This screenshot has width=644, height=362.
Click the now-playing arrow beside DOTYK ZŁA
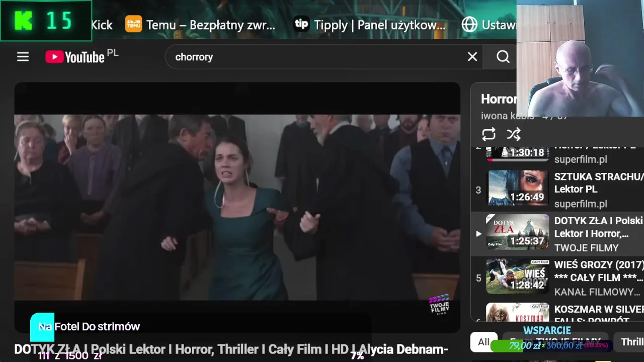(x=478, y=233)
